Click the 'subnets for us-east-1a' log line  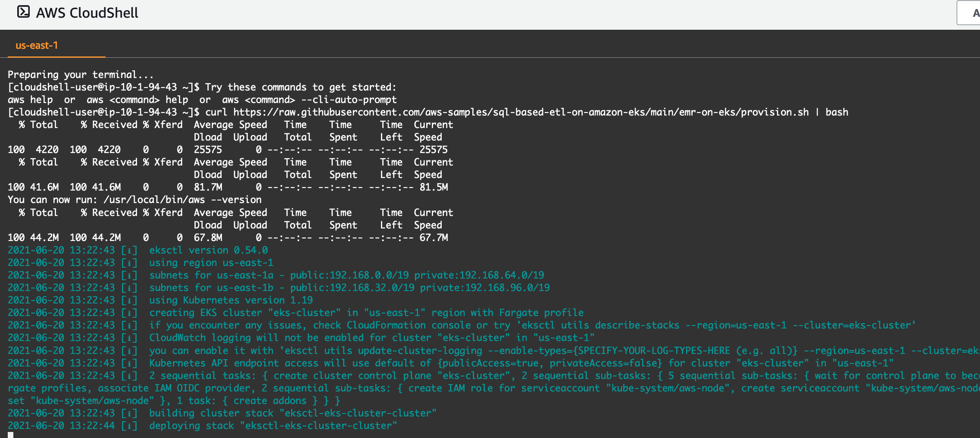276,275
